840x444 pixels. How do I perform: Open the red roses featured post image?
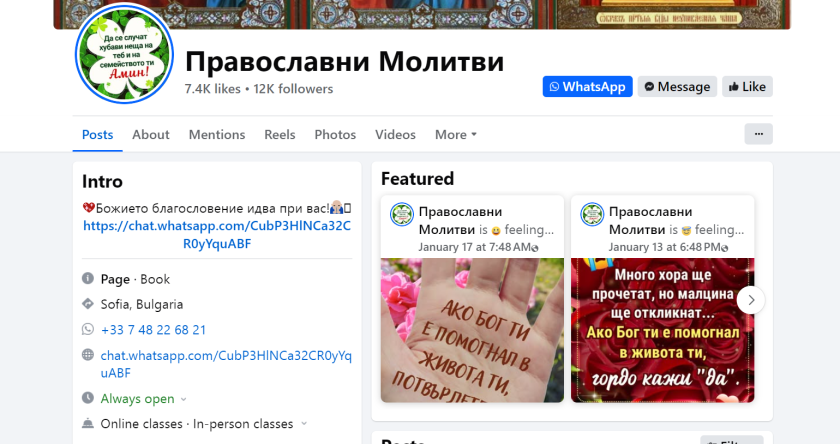point(663,330)
